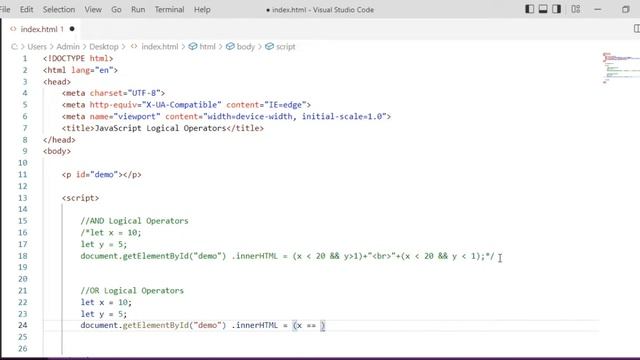Click the opening <script> tag
This screenshot has width=640, height=360.
80,198
